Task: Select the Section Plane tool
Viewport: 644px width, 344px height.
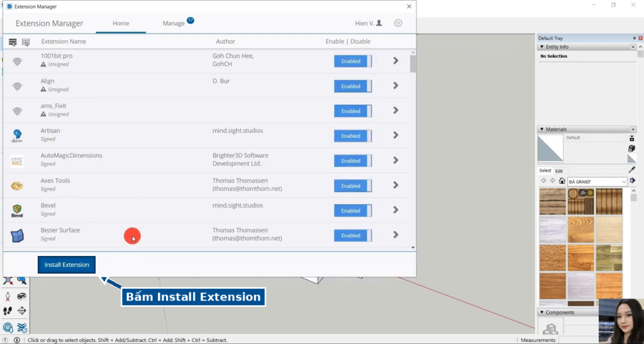Action: [x=22, y=311]
